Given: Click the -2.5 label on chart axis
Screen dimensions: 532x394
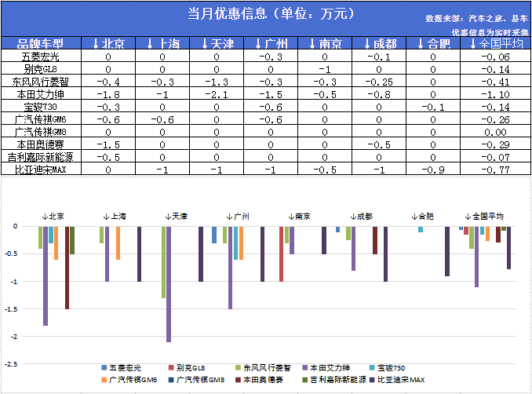Looking at the screenshot, I should 11,364.
